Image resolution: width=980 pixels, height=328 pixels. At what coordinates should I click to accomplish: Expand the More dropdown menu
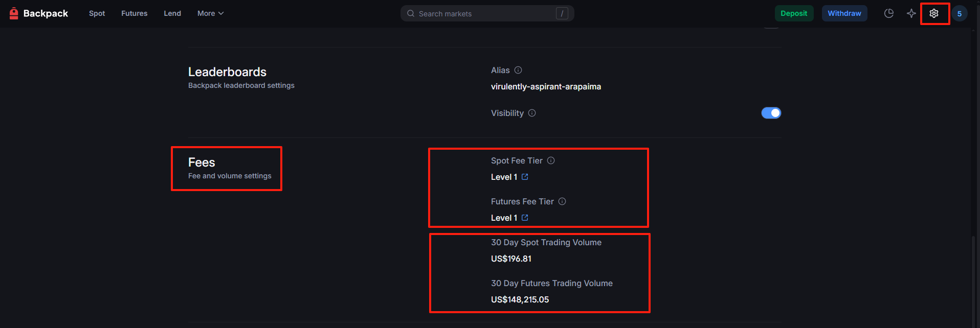[x=210, y=13]
